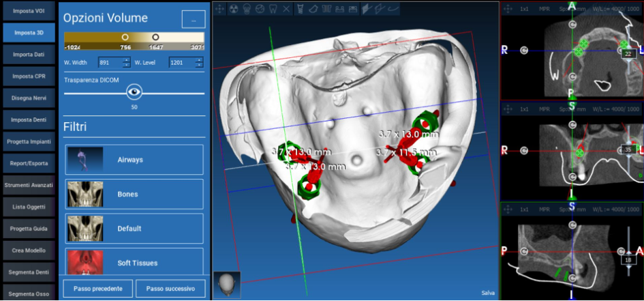Click the curve line icon in toolbar
Image resolution: width=644 pixels, height=301 pixels.
click(x=393, y=9)
